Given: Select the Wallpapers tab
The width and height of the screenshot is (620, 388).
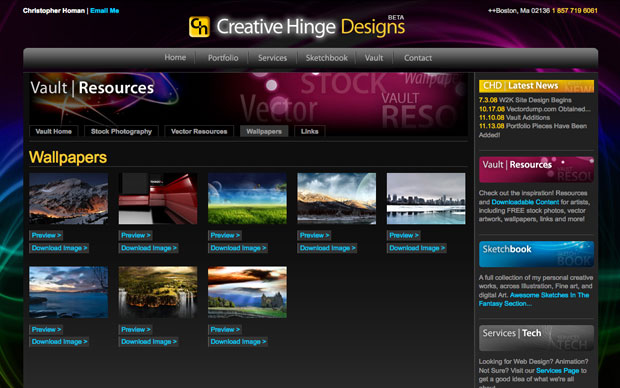Looking at the screenshot, I should (264, 131).
